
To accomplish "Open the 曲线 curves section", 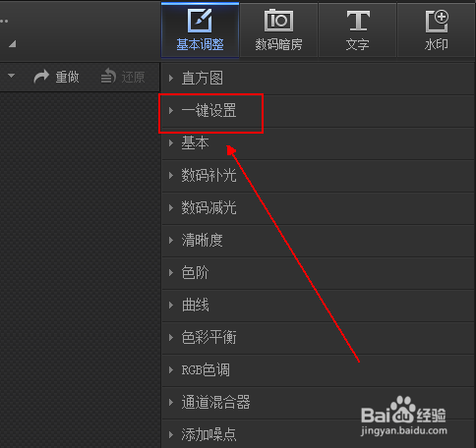I will tap(318, 306).
